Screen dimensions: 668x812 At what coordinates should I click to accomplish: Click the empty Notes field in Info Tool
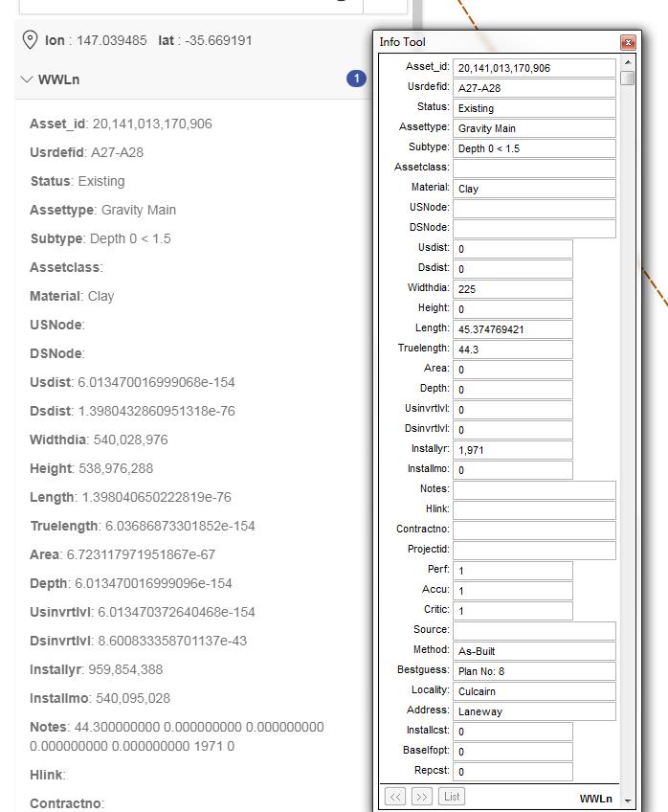535,490
